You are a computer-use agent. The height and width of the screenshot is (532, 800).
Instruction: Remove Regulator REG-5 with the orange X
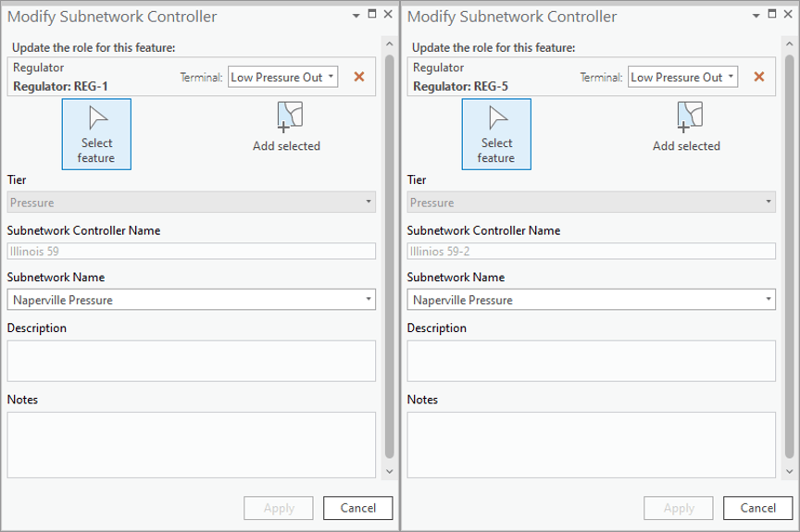(x=759, y=77)
